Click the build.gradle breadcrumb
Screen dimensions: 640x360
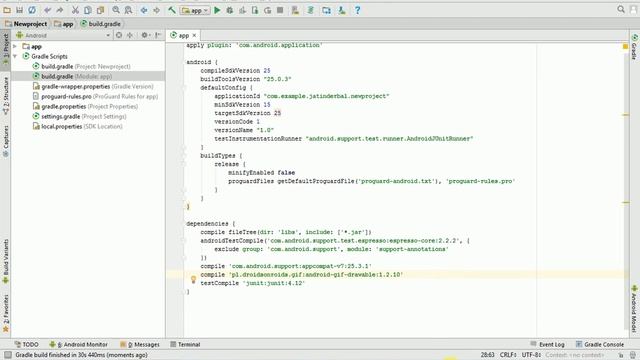(x=100, y=24)
